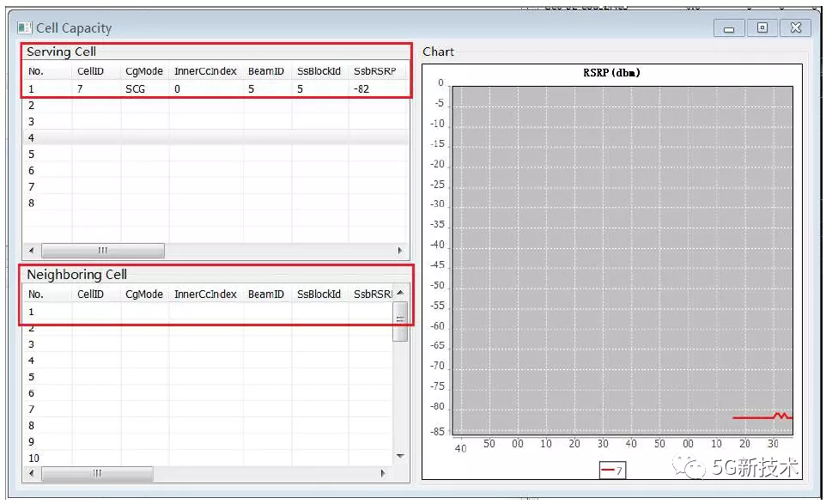Click the Serving Cell SsBlockId column header
The height and width of the screenshot is (504, 826).
click(319, 71)
